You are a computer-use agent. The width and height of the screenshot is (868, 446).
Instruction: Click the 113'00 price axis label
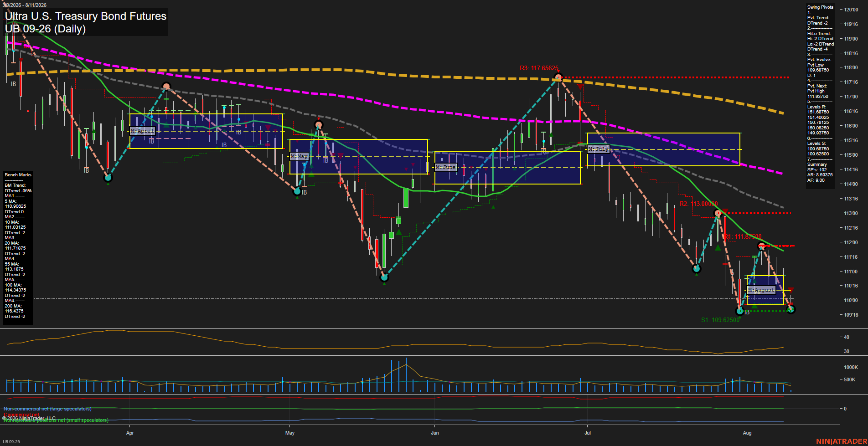click(x=851, y=214)
